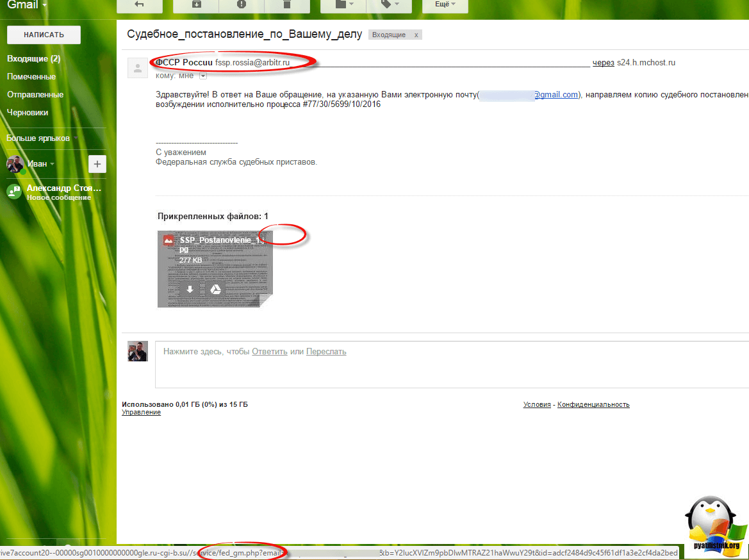
Task: Click the НАПИСАТЬ compose button
Action: (x=44, y=35)
